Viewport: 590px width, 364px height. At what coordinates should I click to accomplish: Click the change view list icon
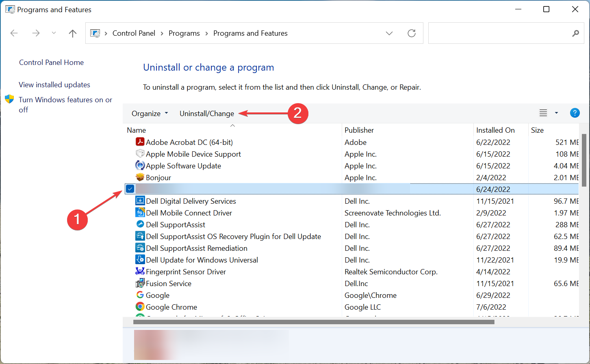(543, 113)
